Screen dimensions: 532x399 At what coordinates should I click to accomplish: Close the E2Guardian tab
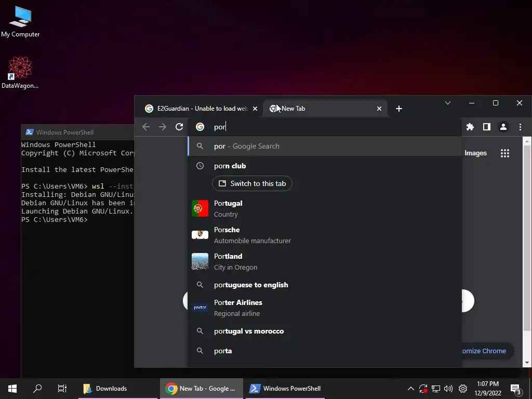click(x=255, y=109)
